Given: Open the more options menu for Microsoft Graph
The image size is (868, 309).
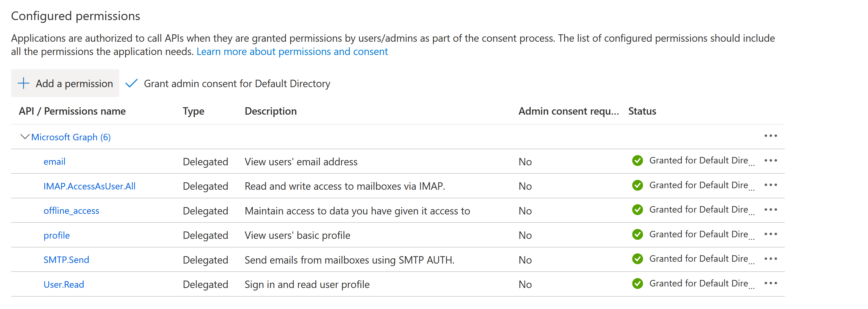Looking at the screenshot, I should (771, 136).
